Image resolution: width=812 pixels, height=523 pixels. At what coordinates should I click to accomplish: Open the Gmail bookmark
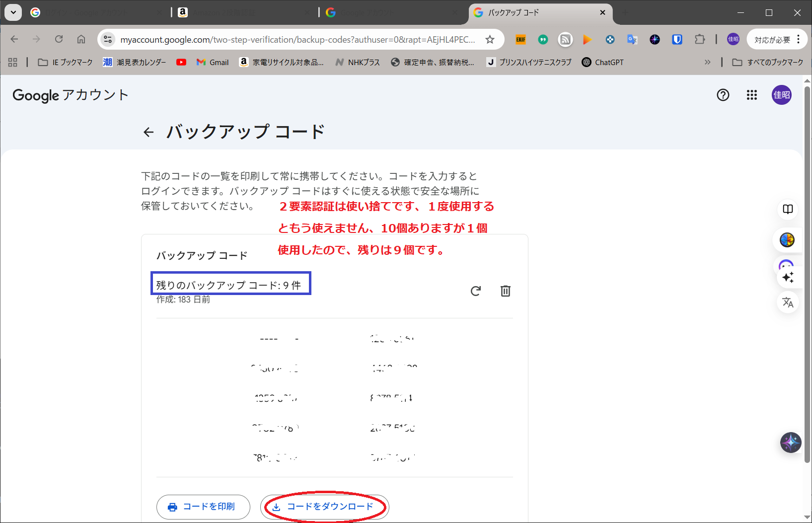pos(213,62)
